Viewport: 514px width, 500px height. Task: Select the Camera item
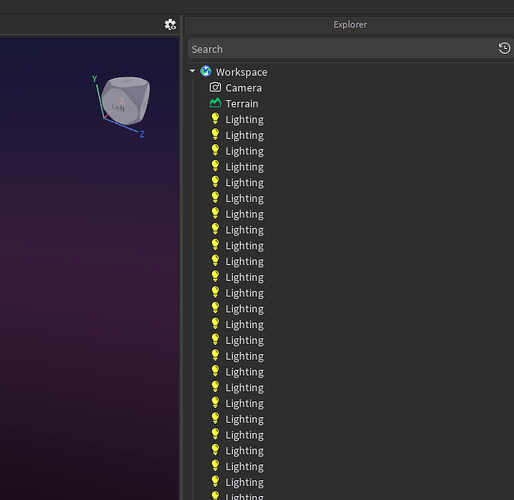pyautogui.click(x=243, y=88)
